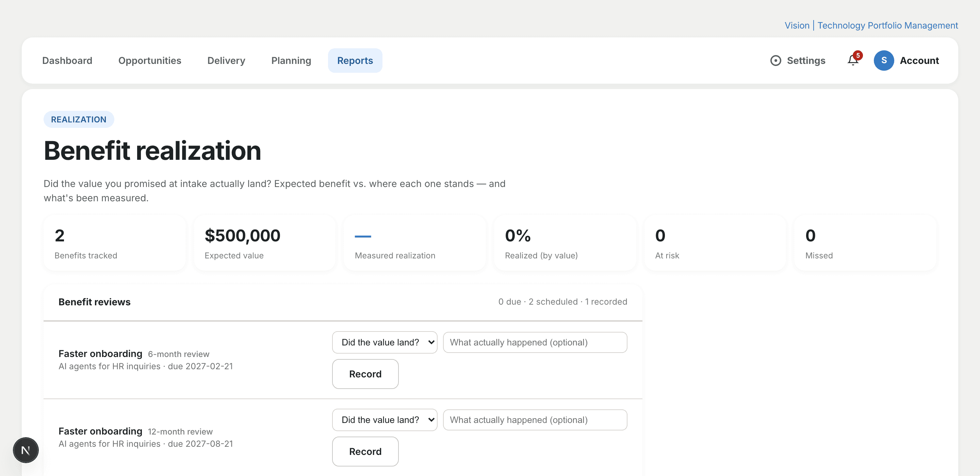Select the 'Benefits tracked' stat card
The width and height of the screenshot is (980, 476).
[x=115, y=243]
